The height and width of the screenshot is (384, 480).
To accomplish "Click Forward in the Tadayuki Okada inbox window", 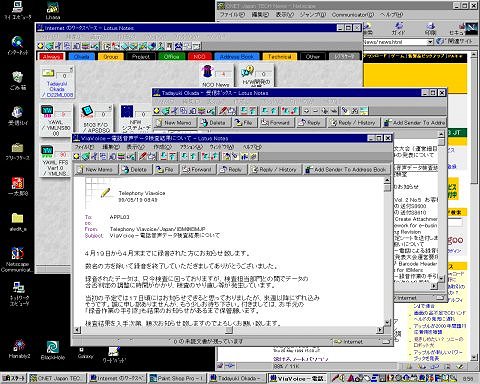I will (277, 122).
